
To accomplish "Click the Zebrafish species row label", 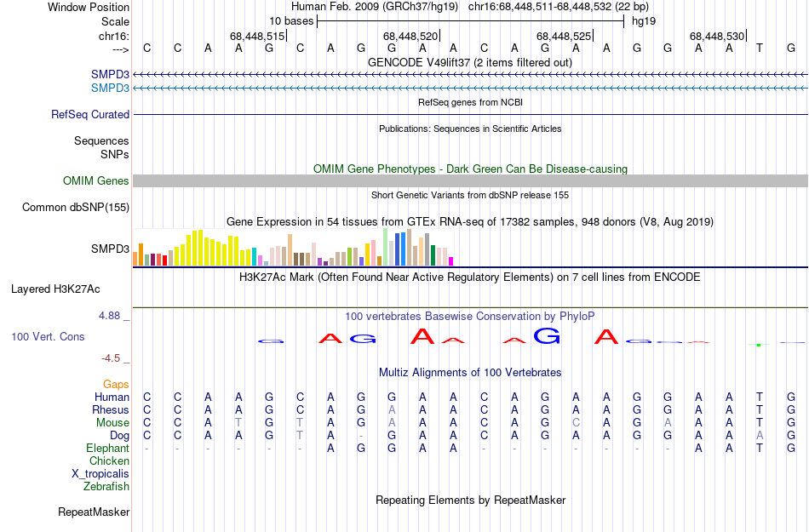I will click(x=106, y=486).
